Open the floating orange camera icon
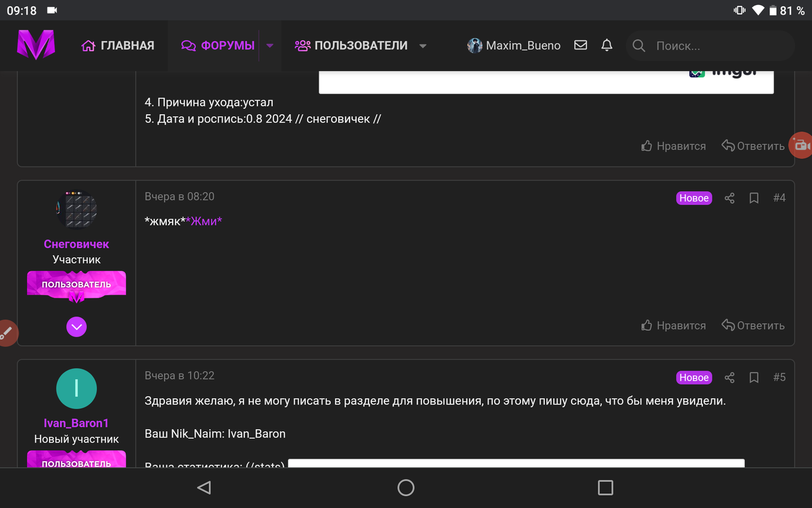The height and width of the screenshot is (508, 812). 801,145
